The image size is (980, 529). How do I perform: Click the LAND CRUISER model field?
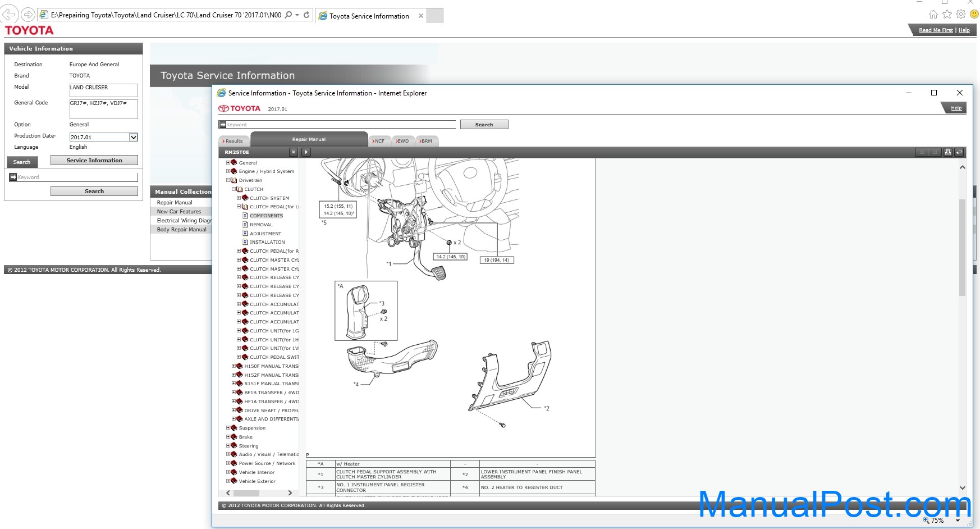(103, 90)
